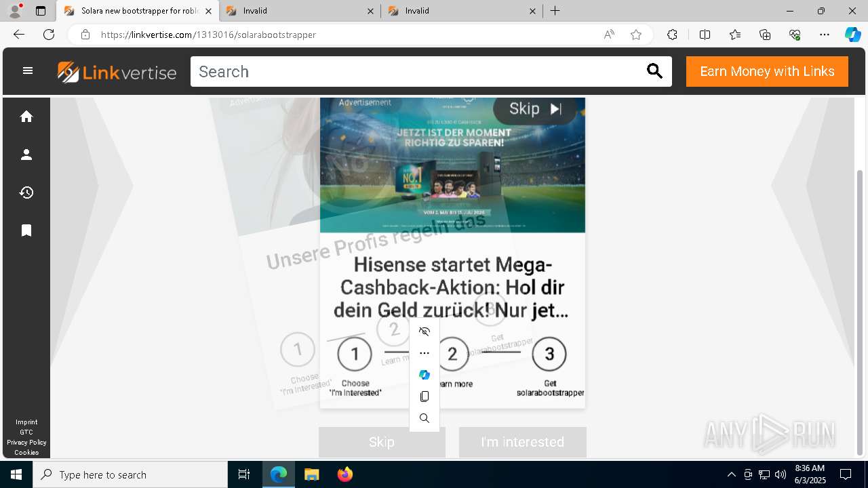The width and height of the screenshot is (868, 488).
Task: Open the more options ellipsis in mini menu
Action: (x=425, y=353)
